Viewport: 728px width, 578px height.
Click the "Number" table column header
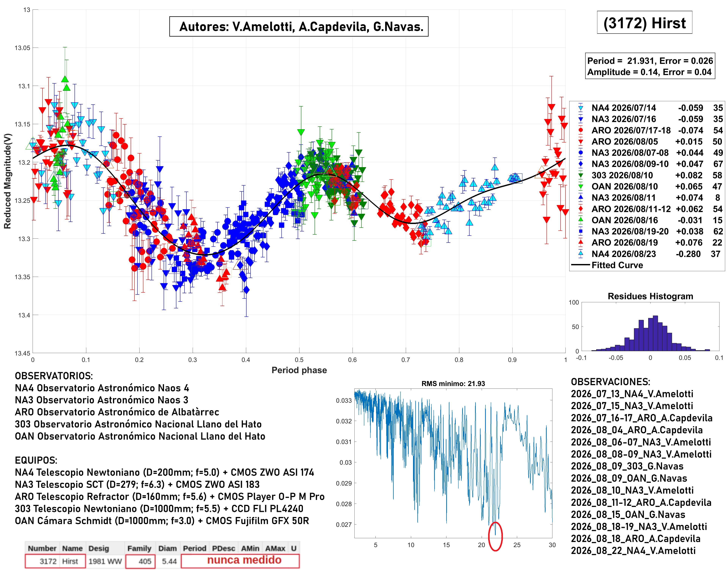pos(42,548)
